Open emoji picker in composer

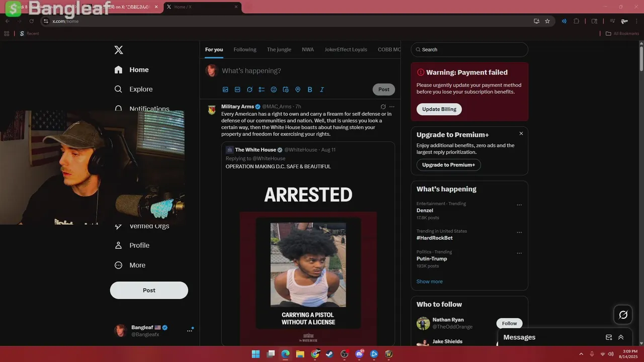pyautogui.click(x=274, y=89)
